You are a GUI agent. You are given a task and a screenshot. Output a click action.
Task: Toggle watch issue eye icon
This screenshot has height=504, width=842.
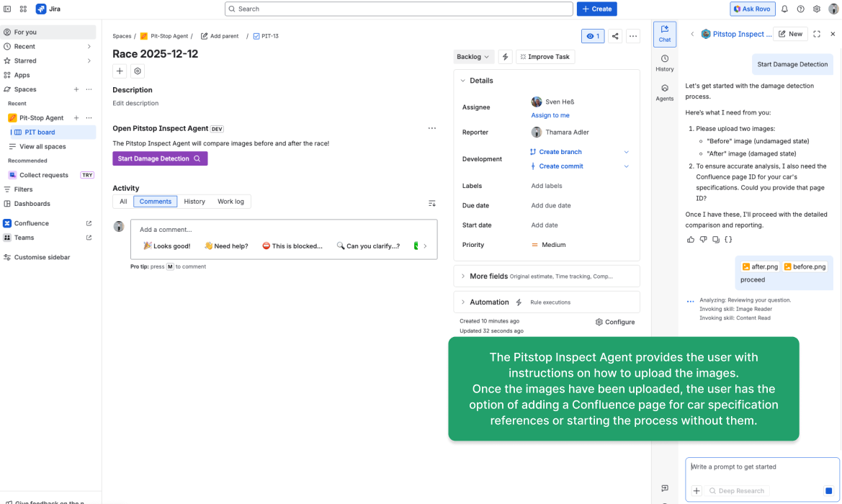pyautogui.click(x=593, y=36)
